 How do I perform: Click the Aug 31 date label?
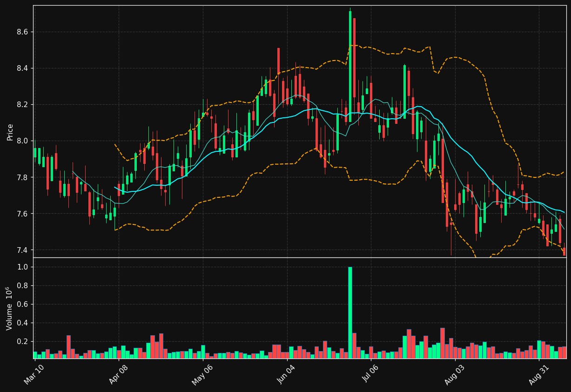[x=538, y=374]
